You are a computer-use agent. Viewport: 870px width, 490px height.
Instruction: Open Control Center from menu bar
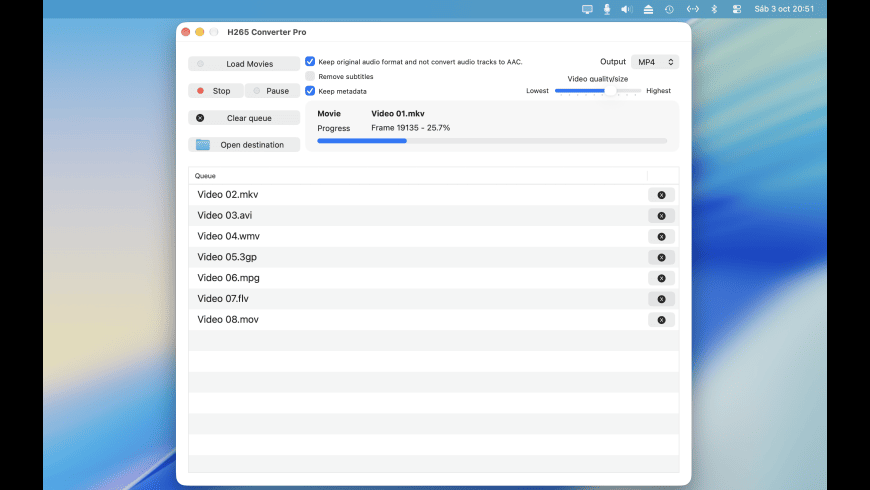click(737, 9)
